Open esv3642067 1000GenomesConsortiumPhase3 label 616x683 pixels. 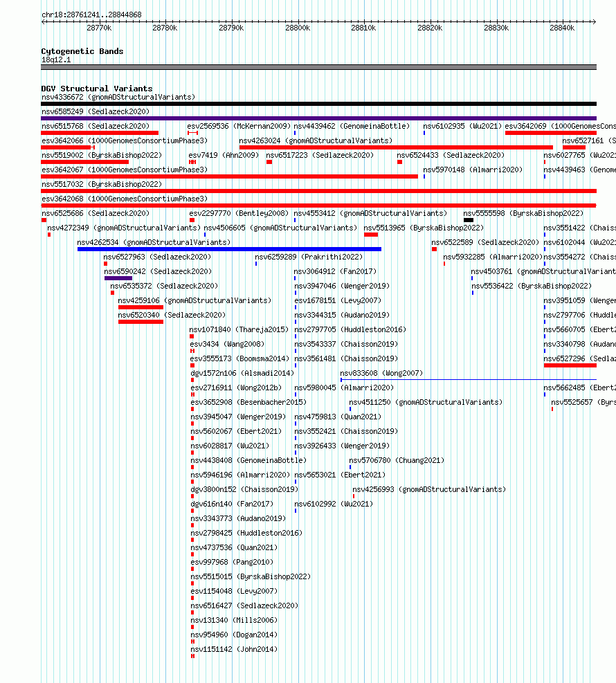(x=125, y=170)
